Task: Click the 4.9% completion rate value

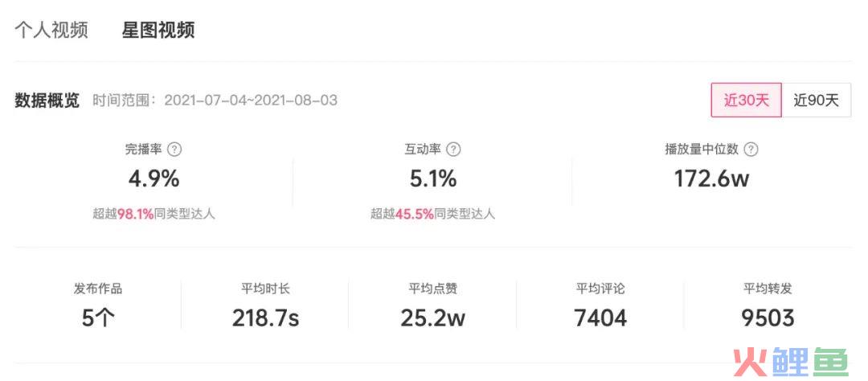Action: point(154,179)
